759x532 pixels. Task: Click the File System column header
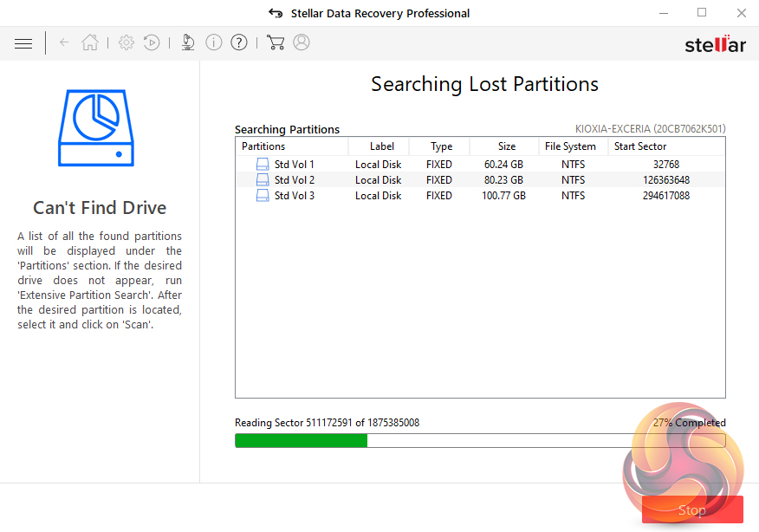coord(570,146)
